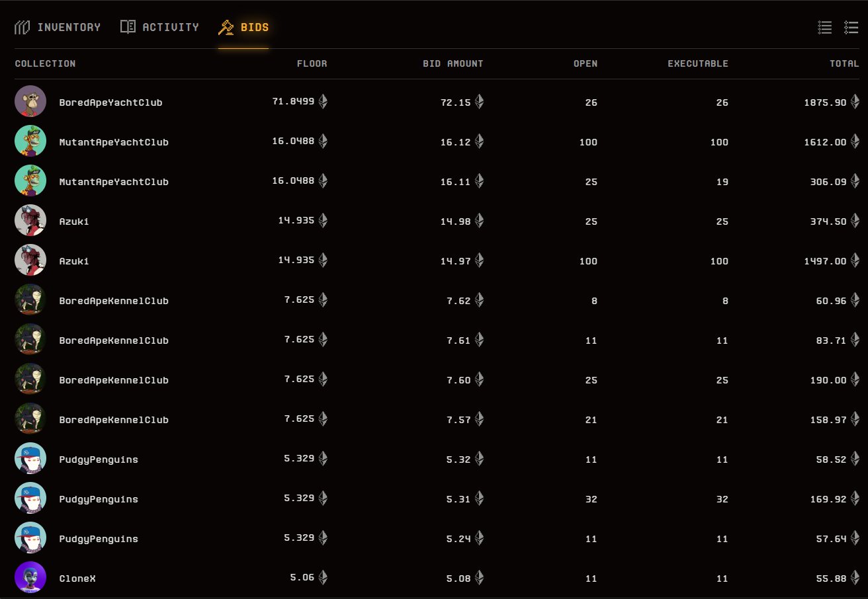The height and width of the screenshot is (599, 868).
Task: Click BoredApeKennelClub avatar in 7.61 bid row
Action: (x=30, y=340)
